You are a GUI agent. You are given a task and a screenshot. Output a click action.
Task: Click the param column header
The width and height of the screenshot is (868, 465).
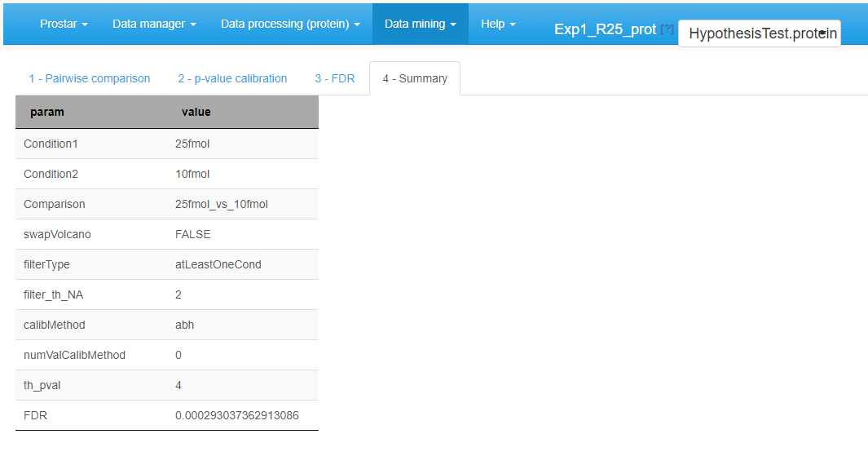(x=47, y=112)
